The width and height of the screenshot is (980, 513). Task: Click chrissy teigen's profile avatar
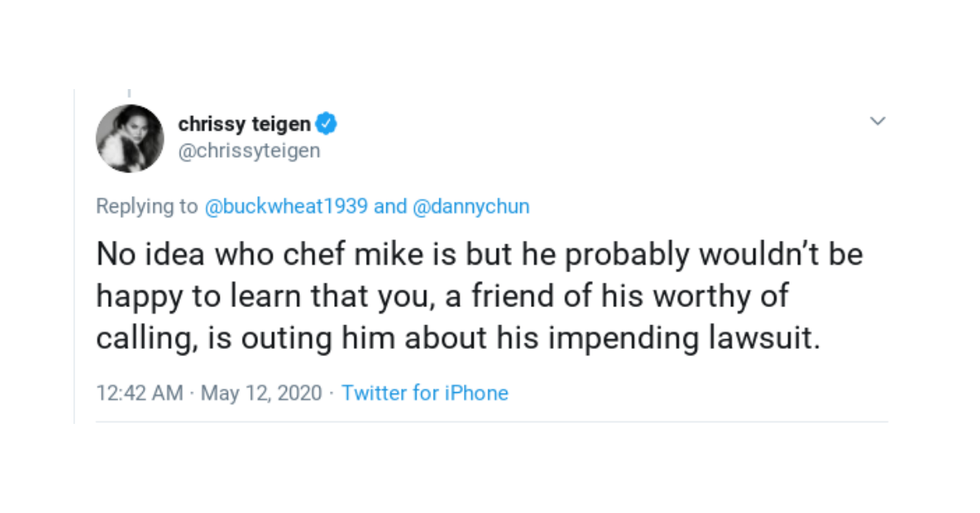[x=129, y=138]
